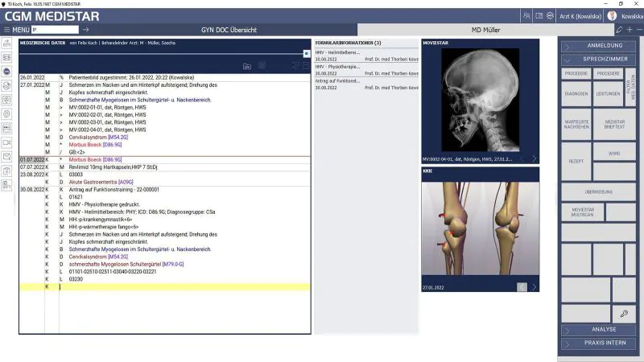Viewport: 644px width, 362px height.
Task: Click the folder icon in Medizinische Daten header
Action: (247, 66)
